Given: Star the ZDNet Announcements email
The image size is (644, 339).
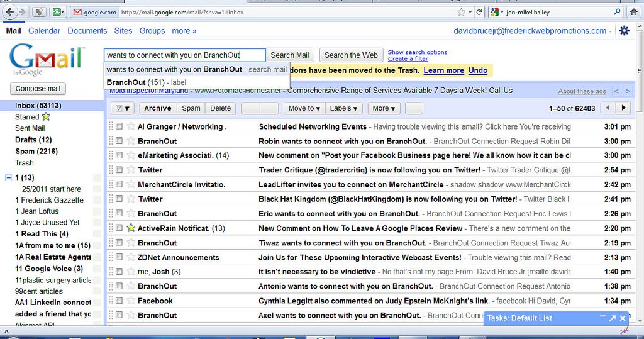Looking at the screenshot, I should tap(131, 257).
